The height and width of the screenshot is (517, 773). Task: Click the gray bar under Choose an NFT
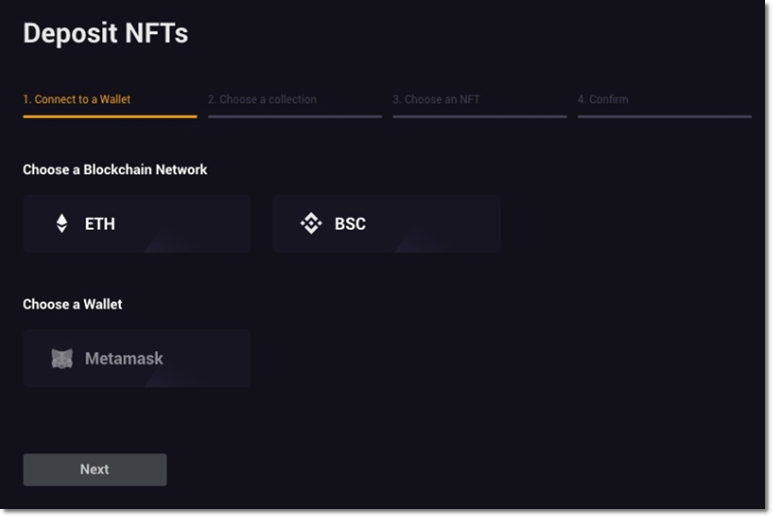click(480, 117)
